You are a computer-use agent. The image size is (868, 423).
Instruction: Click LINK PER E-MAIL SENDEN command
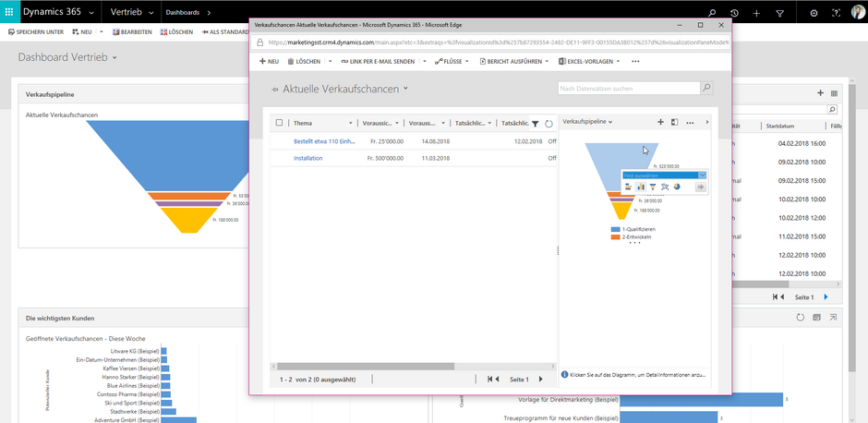coord(378,62)
